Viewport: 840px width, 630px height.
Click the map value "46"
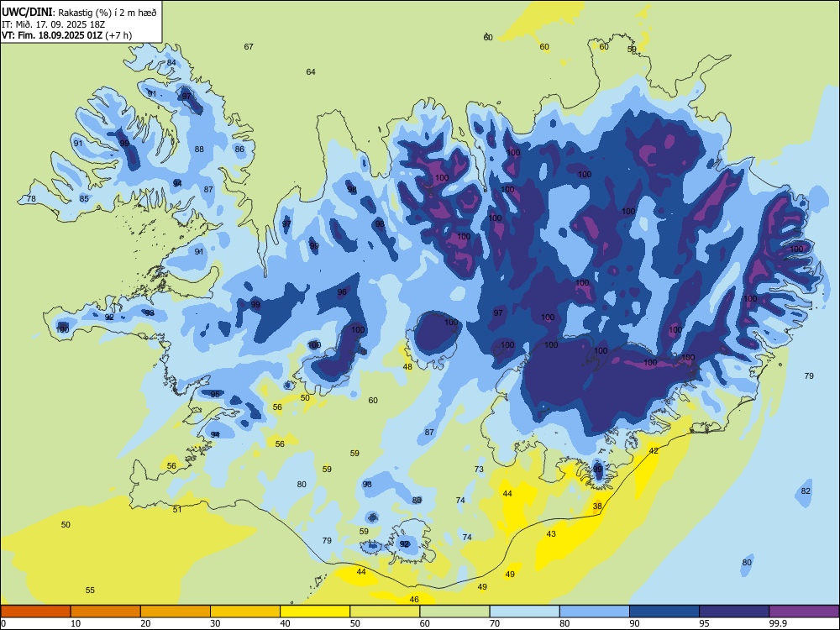point(414,600)
